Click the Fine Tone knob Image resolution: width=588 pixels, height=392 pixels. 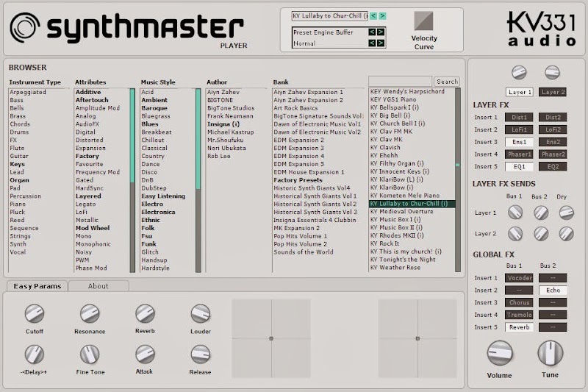tap(90, 354)
